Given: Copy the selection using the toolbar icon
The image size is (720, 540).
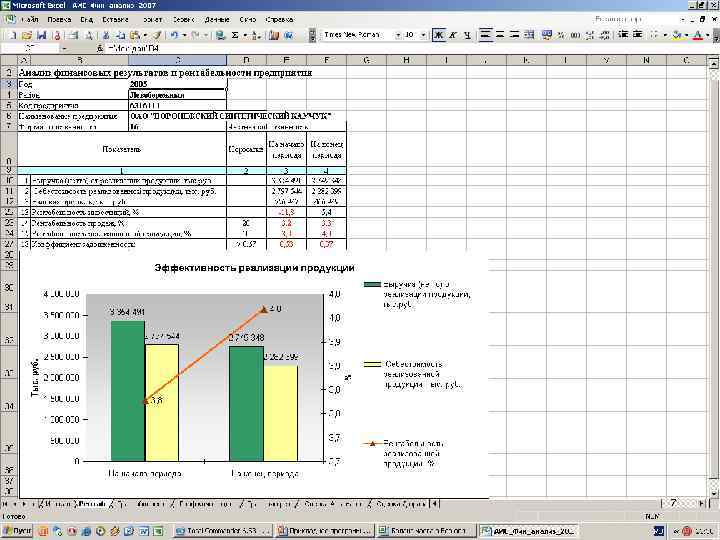Looking at the screenshot, I should pos(120,35).
